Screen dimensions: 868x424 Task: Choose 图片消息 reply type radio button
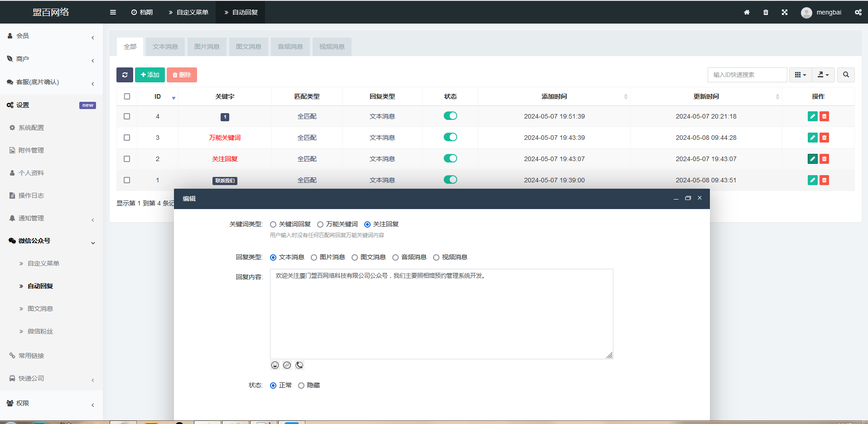[314, 257]
